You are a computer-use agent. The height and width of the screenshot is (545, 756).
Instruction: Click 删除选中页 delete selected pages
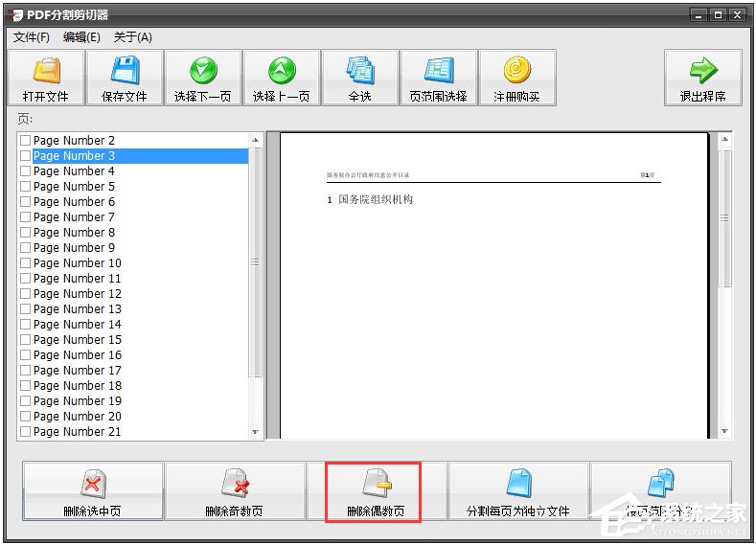point(93,491)
